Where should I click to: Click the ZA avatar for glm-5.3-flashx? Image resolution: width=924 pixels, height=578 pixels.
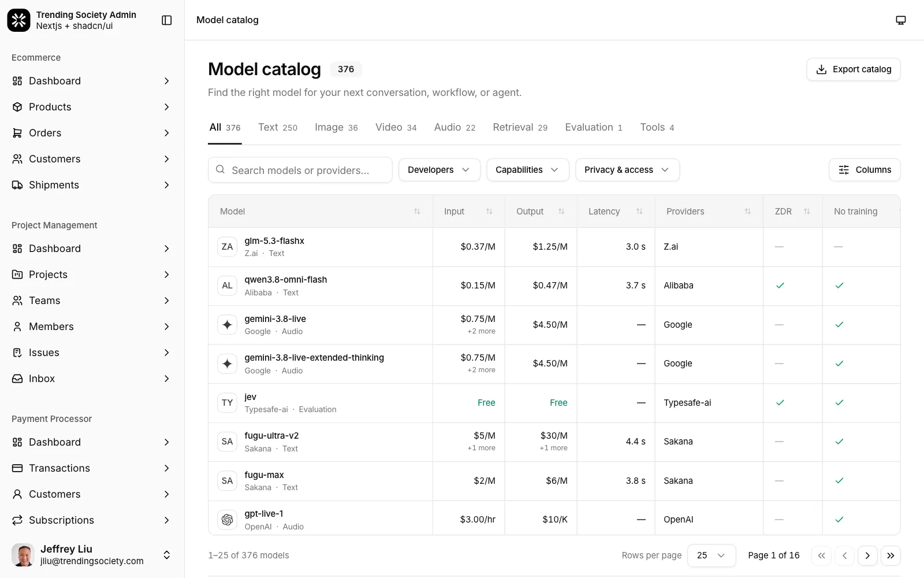(227, 247)
